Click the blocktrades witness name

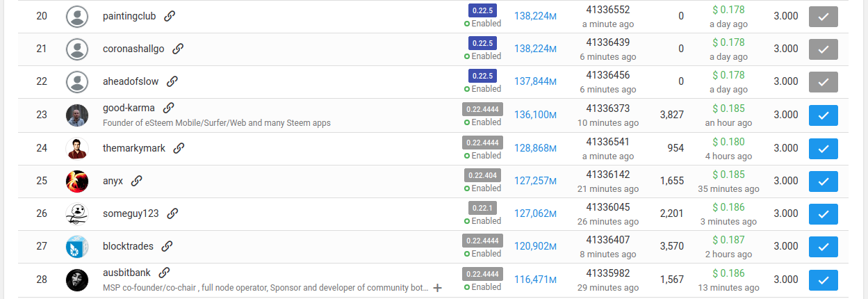pyautogui.click(x=128, y=246)
